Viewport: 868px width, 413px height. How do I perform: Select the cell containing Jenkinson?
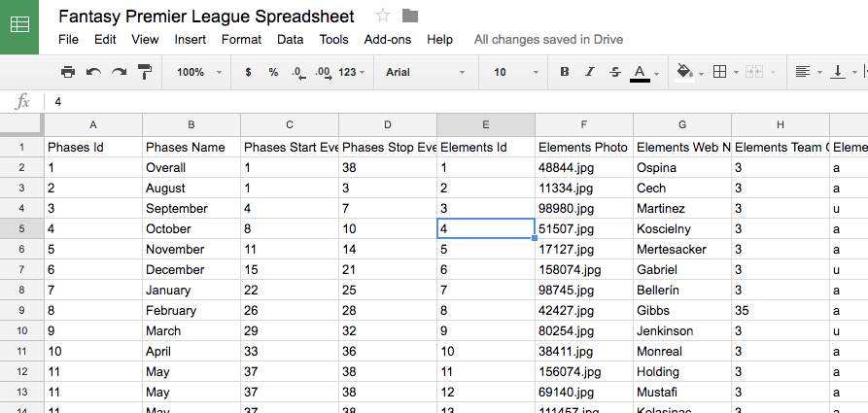coord(682,331)
